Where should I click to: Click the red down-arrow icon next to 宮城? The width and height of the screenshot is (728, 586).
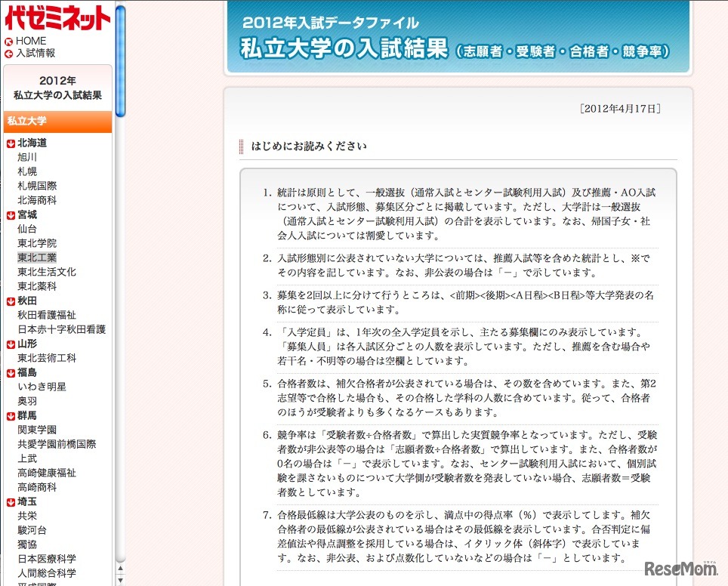[x=11, y=215]
